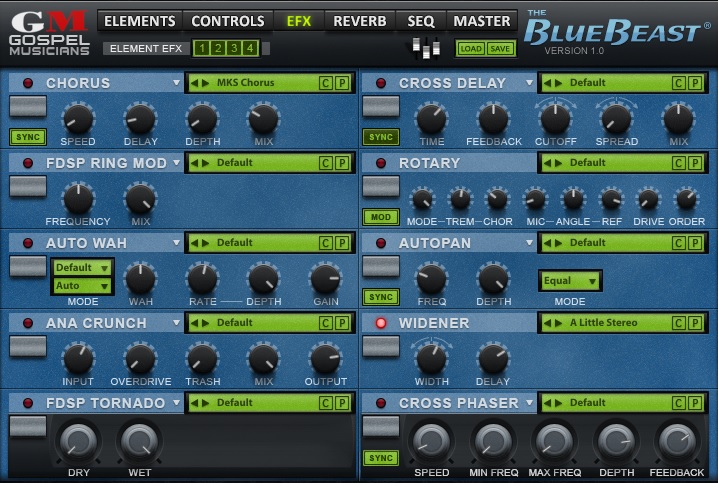Disable the Widener effect power LED
The image size is (718, 483).
click(x=381, y=323)
